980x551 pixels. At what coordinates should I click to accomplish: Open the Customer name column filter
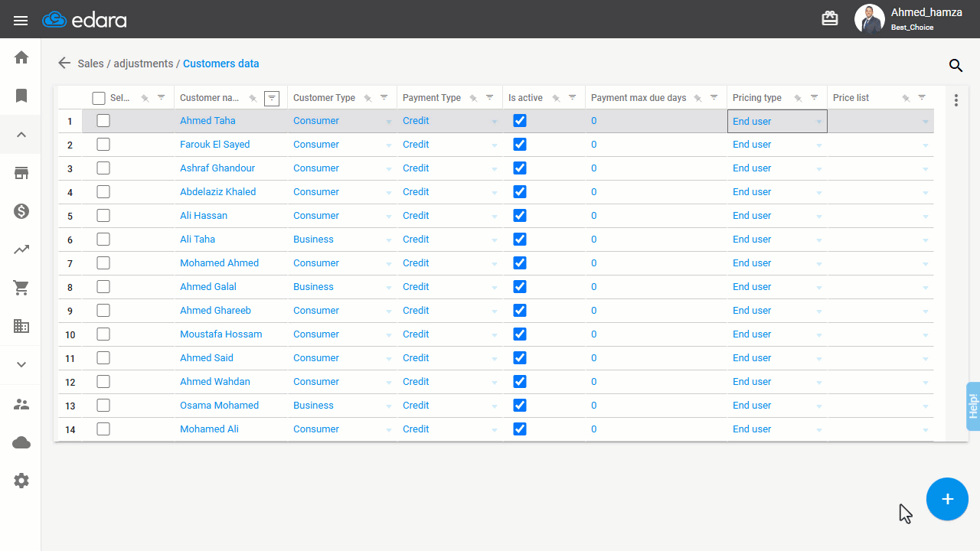(271, 98)
